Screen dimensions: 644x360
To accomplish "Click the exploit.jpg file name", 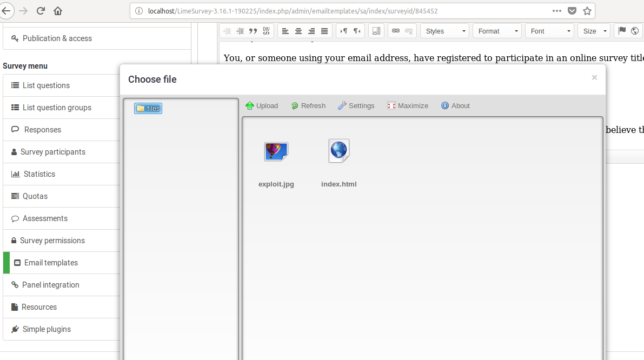I will coord(276,184).
